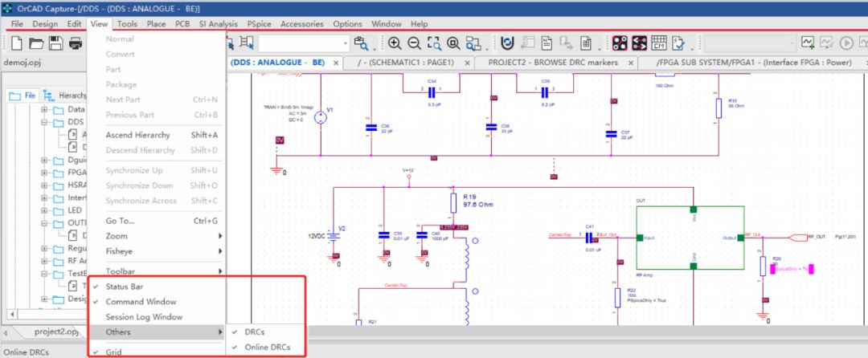Viewport: 868px width, 358px height.
Task: Click the New Simulation Profile icon
Action: [x=809, y=43]
